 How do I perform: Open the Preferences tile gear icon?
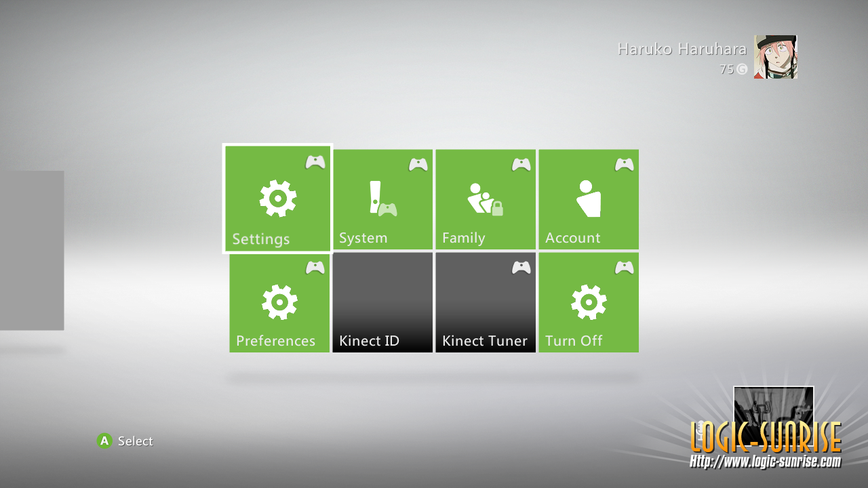pyautogui.click(x=279, y=302)
